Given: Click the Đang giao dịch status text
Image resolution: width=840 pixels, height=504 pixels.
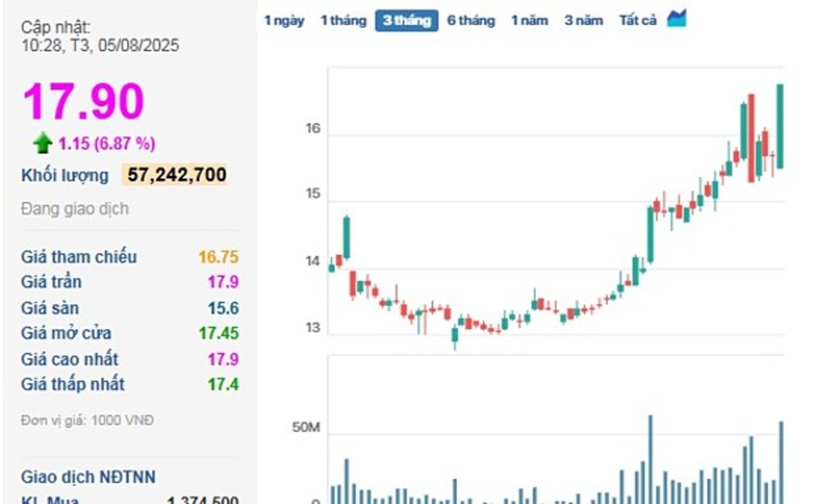Looking at the screenshot, I should tap(74, 209).
